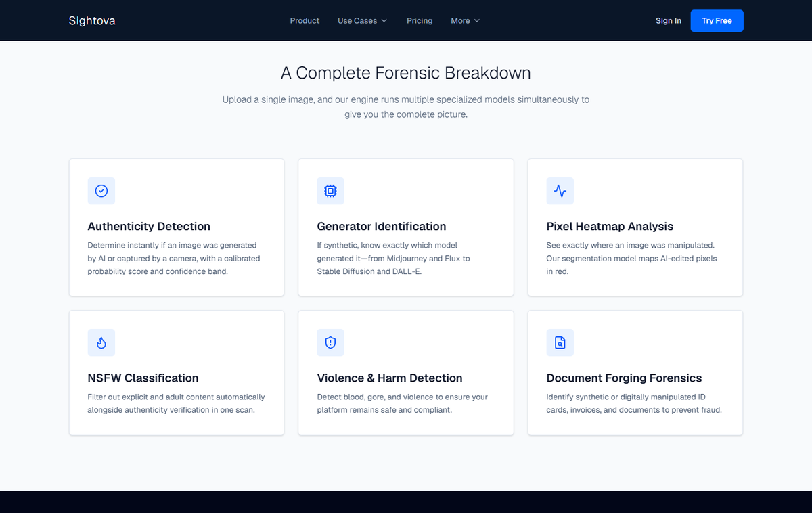Click the description mentioning Midjourney and Flux
The width and height of the screenshot is (812, 513).
tap(393, 259)
